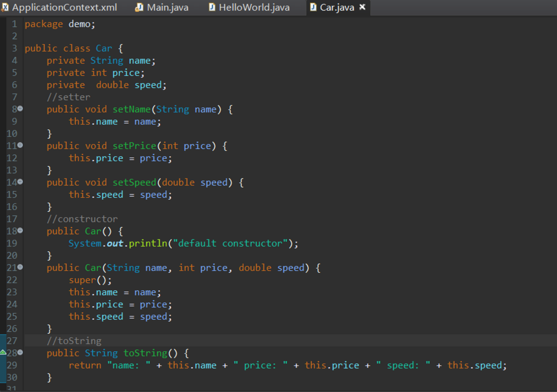Switch to the HelloWorld.java tab
This screenshot has height=392, width=557.
coord(254,8)
